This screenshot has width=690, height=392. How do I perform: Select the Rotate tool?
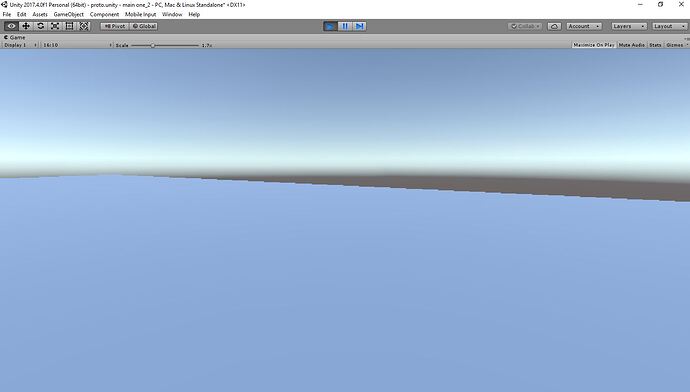40,26
